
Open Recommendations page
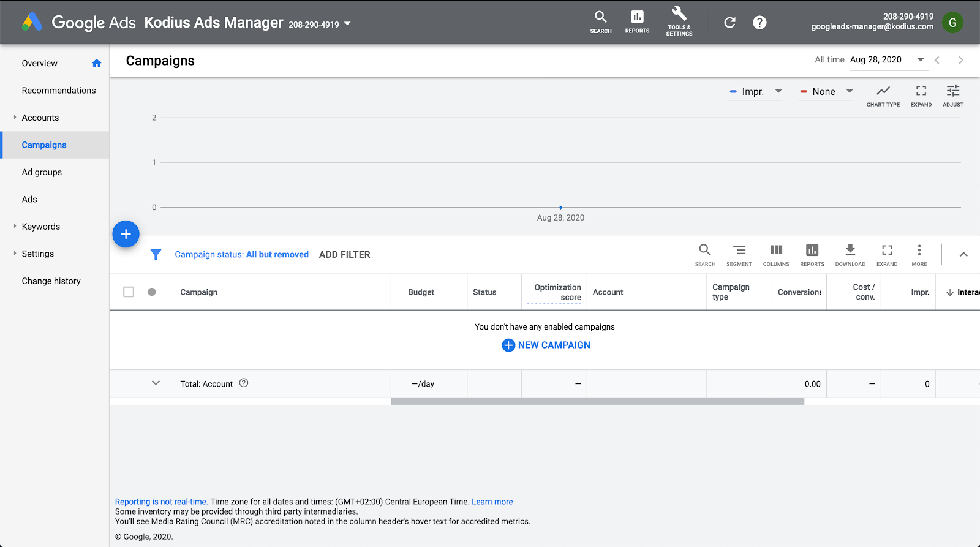(59, 90)
